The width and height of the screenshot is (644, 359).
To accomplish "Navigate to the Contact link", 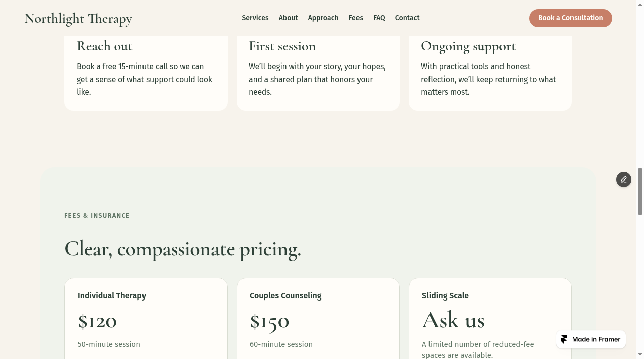I will (407, 18).
